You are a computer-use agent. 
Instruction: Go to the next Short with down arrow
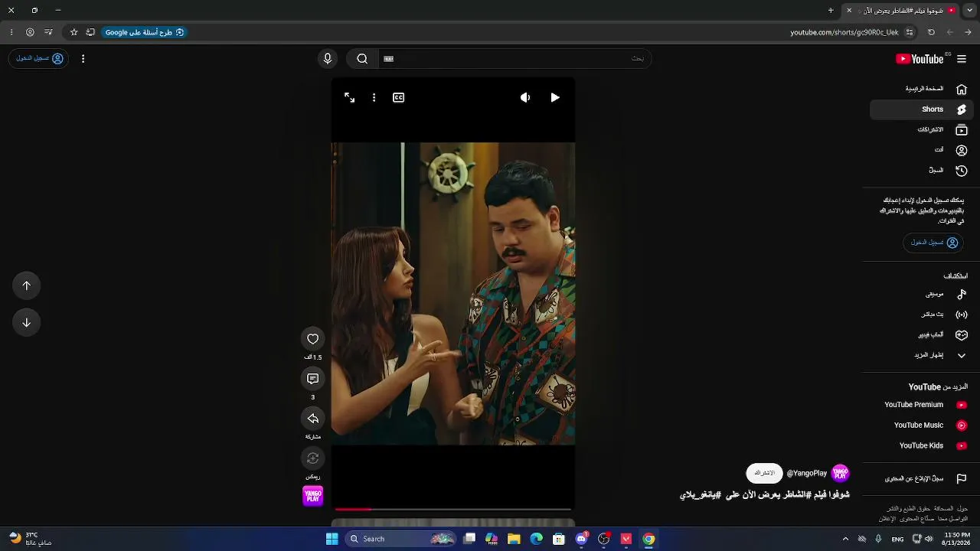(x=26, y=322)
